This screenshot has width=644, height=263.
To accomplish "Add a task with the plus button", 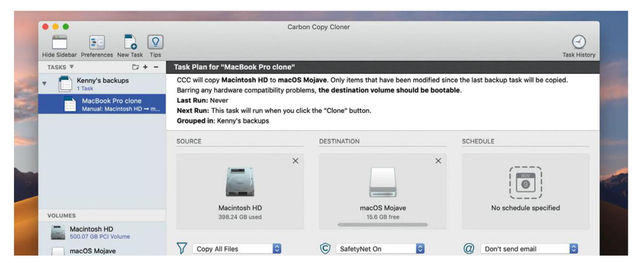I will click(x=145, y=67).
